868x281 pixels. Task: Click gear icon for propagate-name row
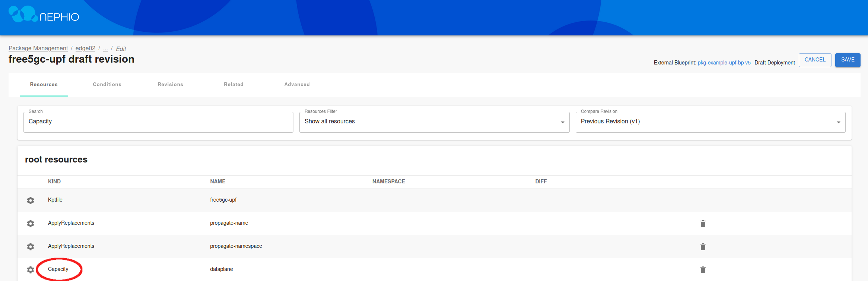point(31,224)
